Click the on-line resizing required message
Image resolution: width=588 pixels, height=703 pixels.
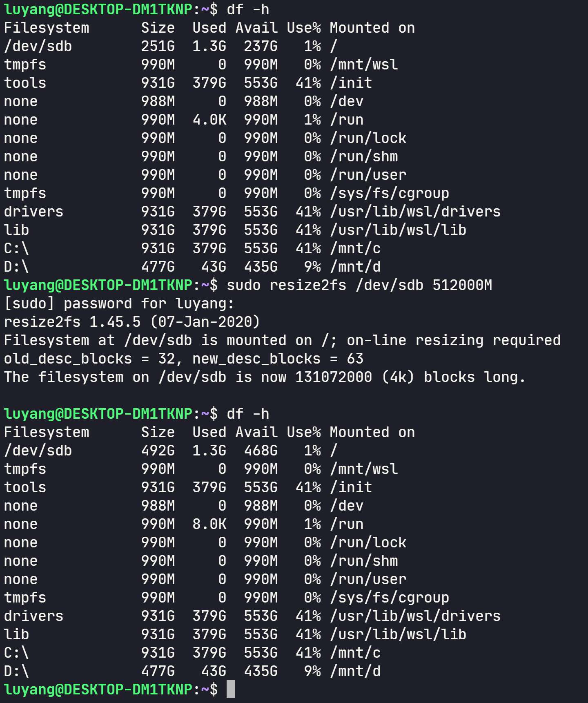pyautogui.click(x=454, y=340)
